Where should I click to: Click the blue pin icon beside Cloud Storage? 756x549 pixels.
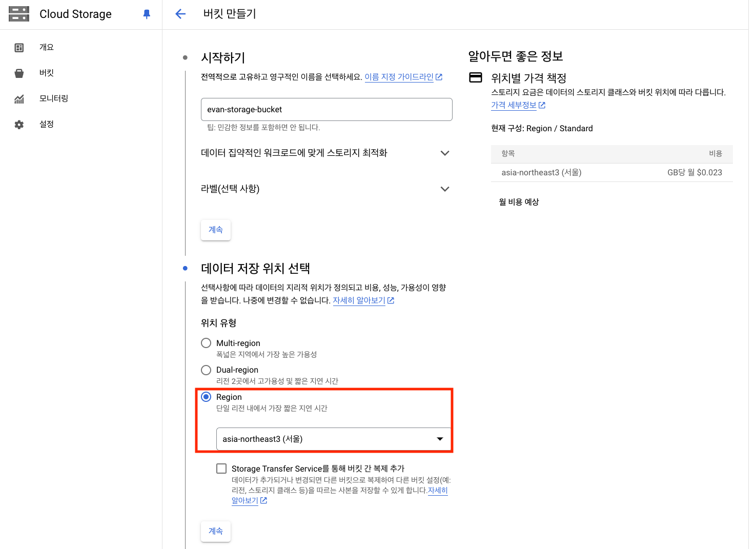(x=147, y=14)
